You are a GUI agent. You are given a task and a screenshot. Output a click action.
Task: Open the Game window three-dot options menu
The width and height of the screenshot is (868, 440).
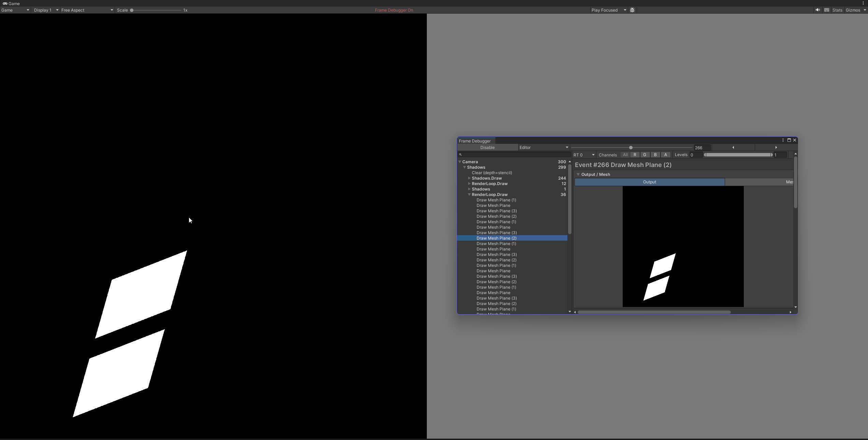point(864,3)
